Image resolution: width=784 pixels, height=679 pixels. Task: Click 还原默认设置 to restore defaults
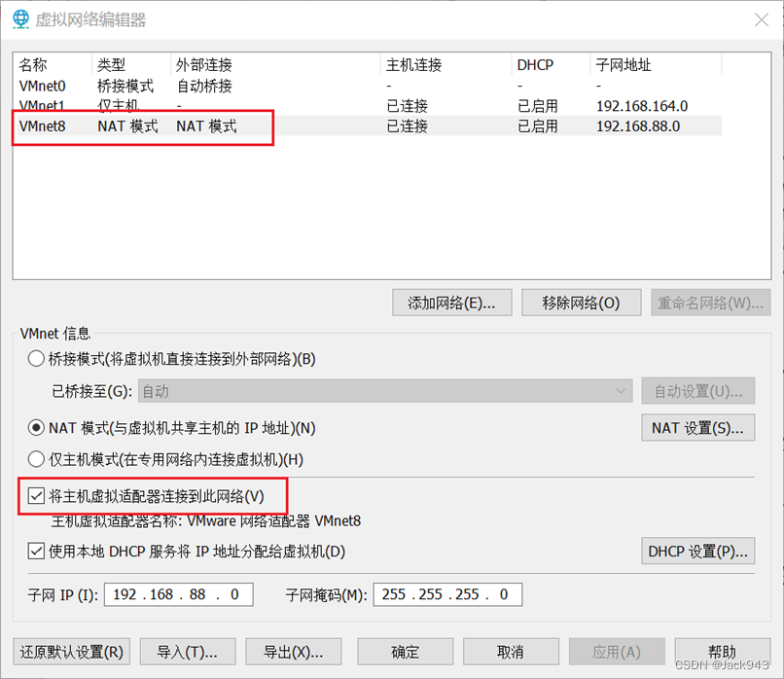(x=71, y=651)
